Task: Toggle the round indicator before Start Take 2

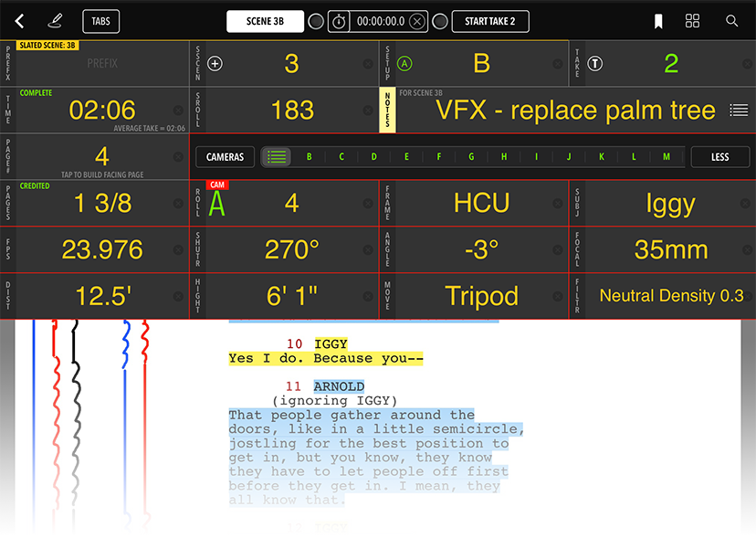Action: pos(440,21)
